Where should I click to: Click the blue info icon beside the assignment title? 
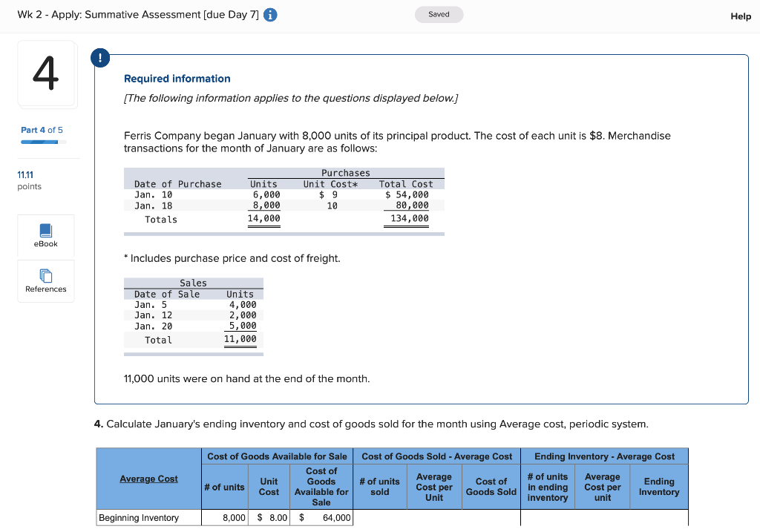pos(269,14)
